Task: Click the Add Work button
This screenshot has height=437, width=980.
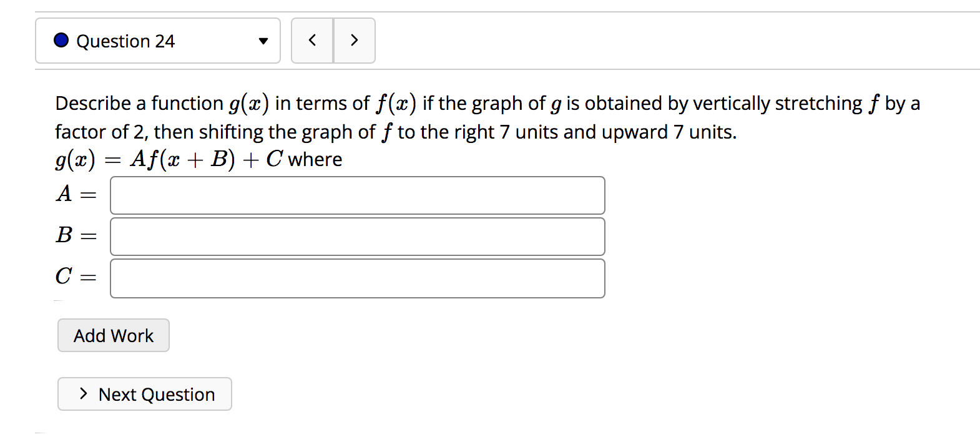Action: coord(113,335)
